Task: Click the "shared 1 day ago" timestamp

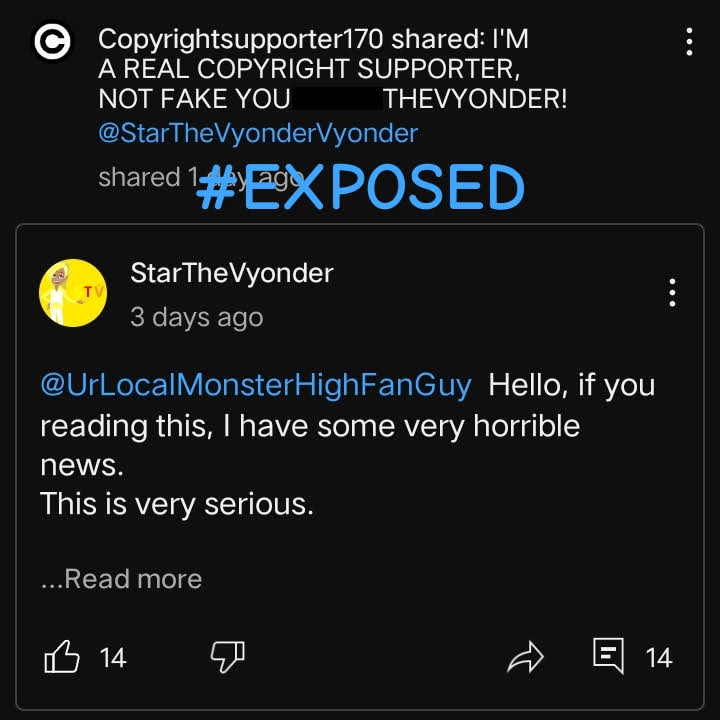Action: click(201, 177)
